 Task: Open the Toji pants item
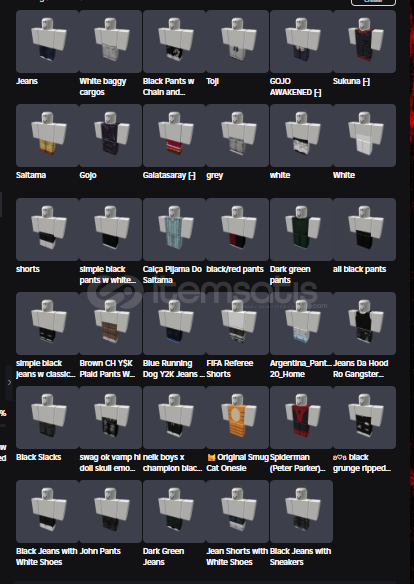coord(238,41)
